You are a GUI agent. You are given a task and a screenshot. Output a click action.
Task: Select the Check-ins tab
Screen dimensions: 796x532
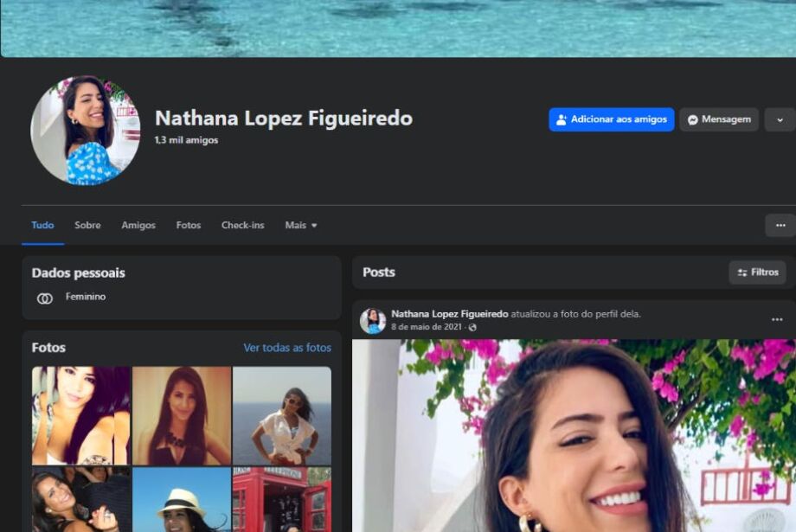coord(242,225)
